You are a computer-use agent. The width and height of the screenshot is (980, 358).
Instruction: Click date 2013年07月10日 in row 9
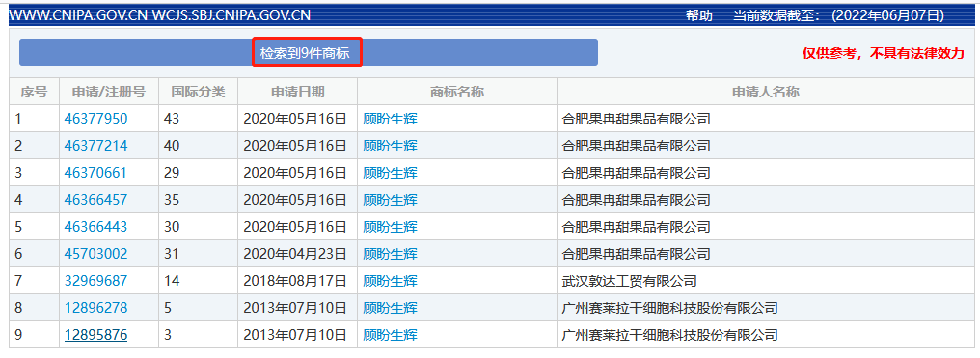point(294,335)
